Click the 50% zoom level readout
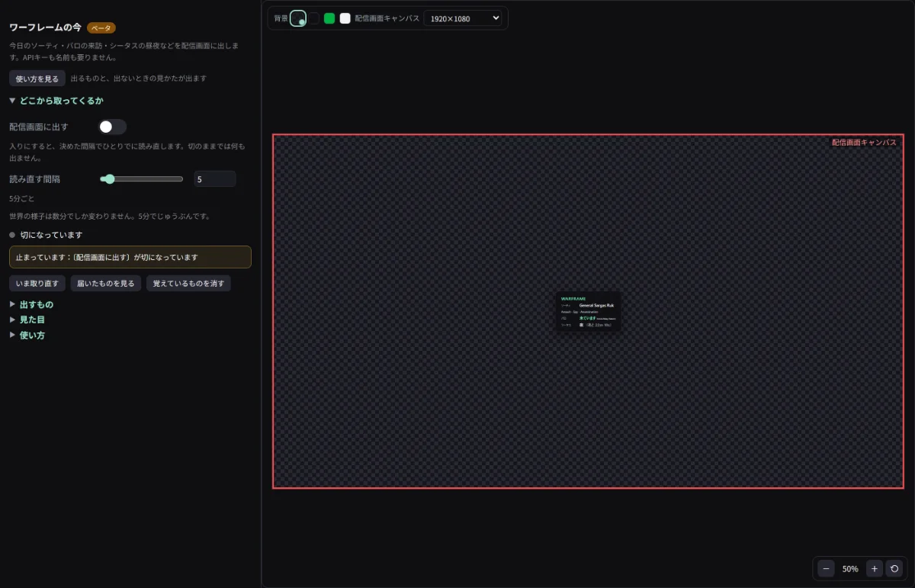The width and height of the screenshot is (915, 588). tap(850, 569)
